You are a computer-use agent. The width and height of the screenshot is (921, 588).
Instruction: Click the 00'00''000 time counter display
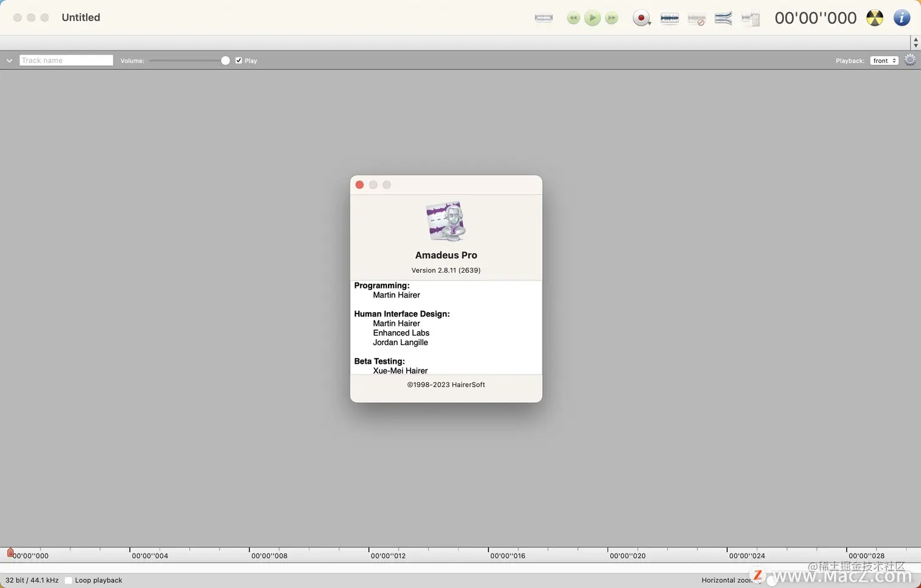point(816,18)
